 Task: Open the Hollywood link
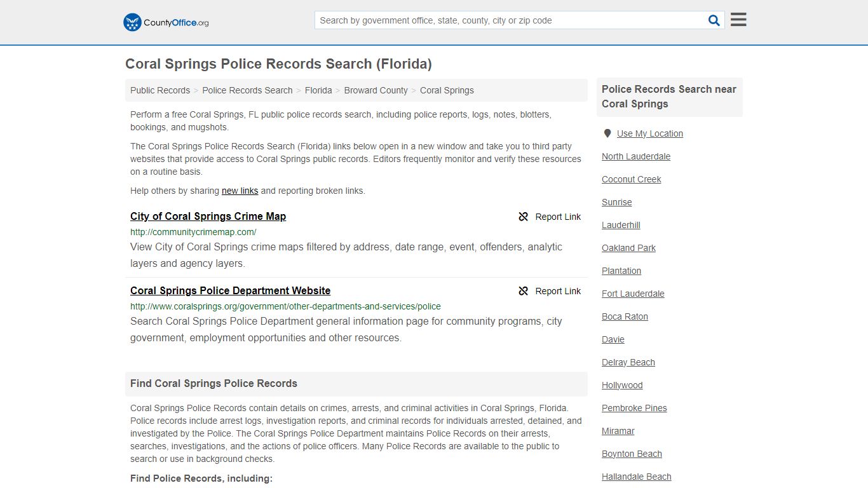pos(622,385)
